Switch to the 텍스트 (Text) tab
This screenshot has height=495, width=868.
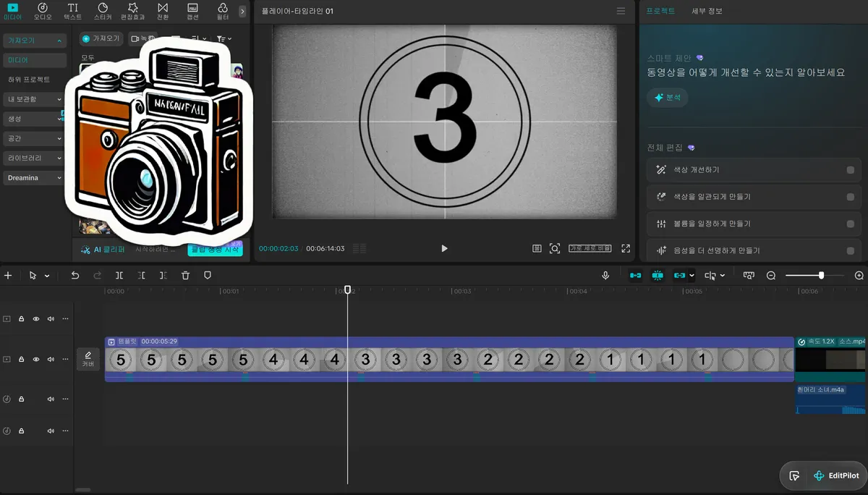coord(73,11)
